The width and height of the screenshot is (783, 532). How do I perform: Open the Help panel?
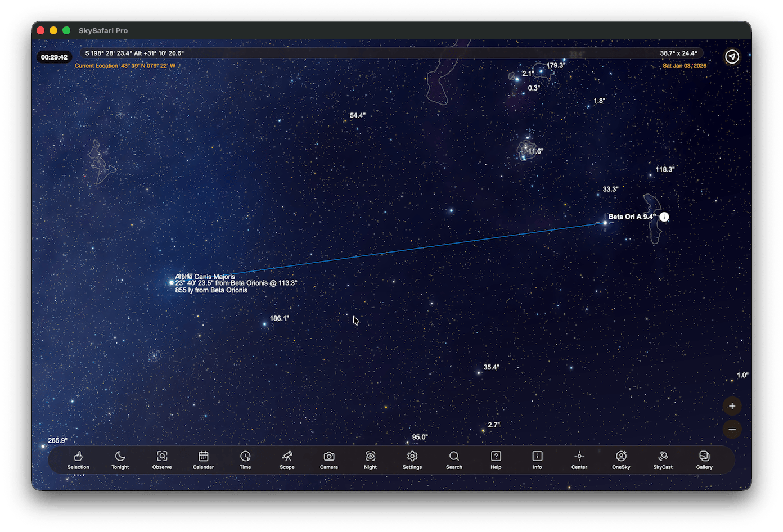point(496,459)
